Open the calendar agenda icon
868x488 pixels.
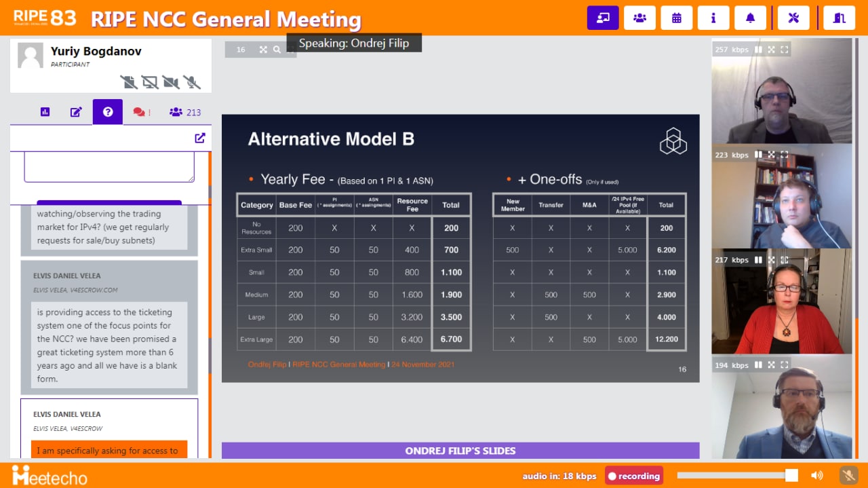[676, 18]
